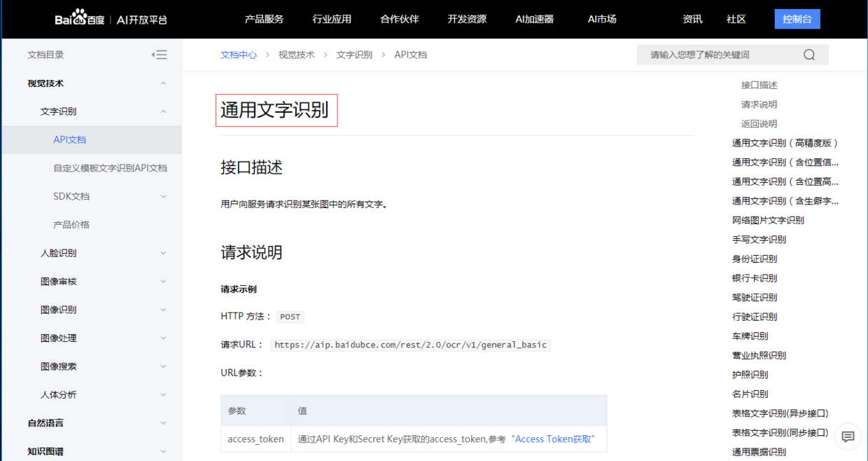Expand the 知识图谱 chevron
This screenshot has height=461, width=868.
163,451
